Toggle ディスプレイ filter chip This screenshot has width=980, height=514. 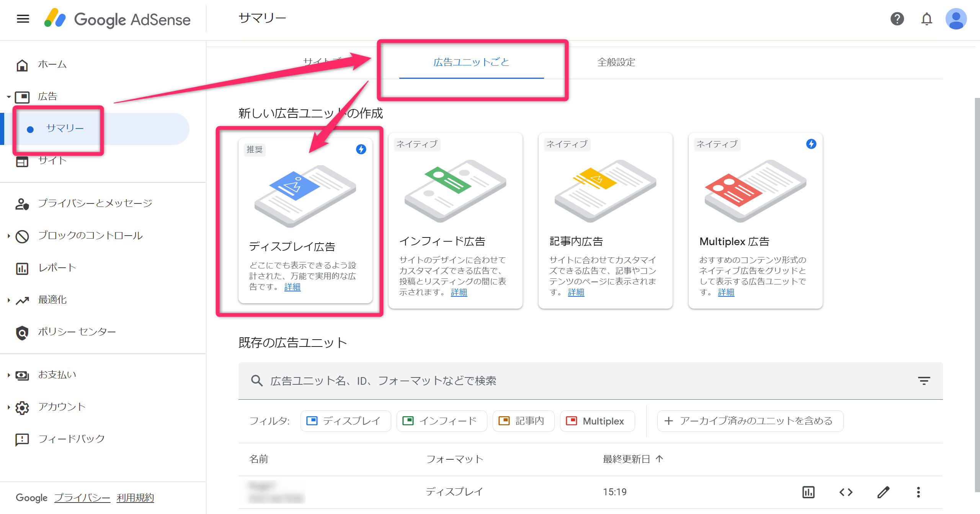coord(345,421)
